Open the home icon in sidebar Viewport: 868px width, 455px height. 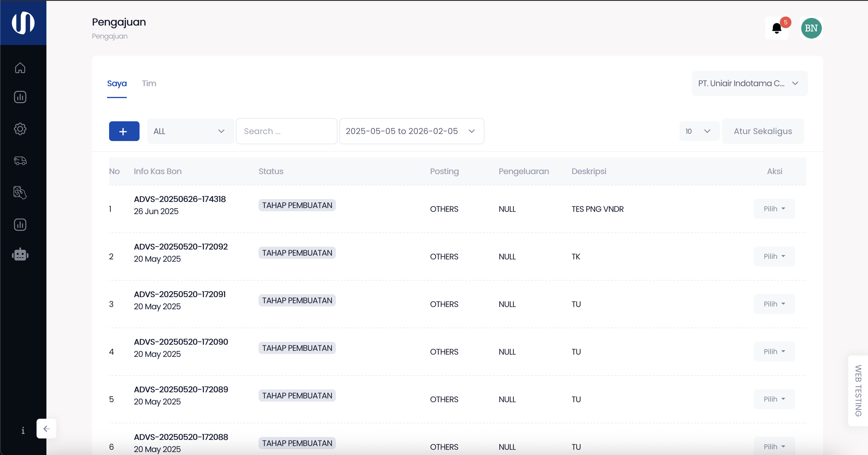(x=20, y=68)
